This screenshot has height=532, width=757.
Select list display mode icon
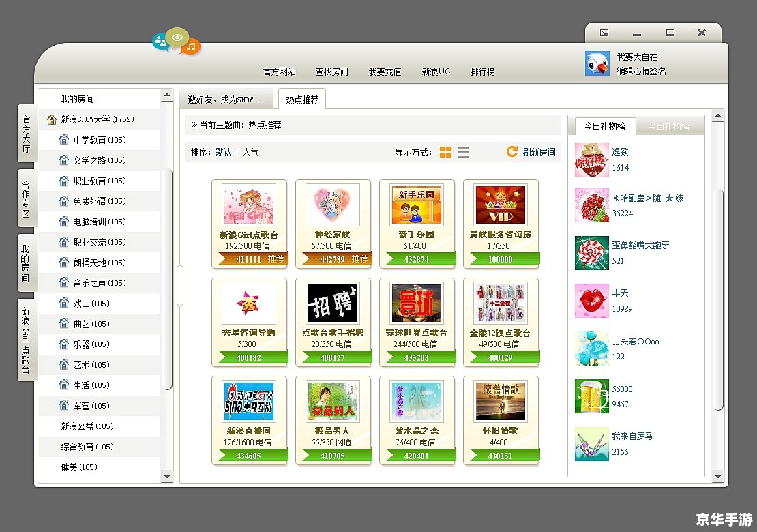click(464, 152)
